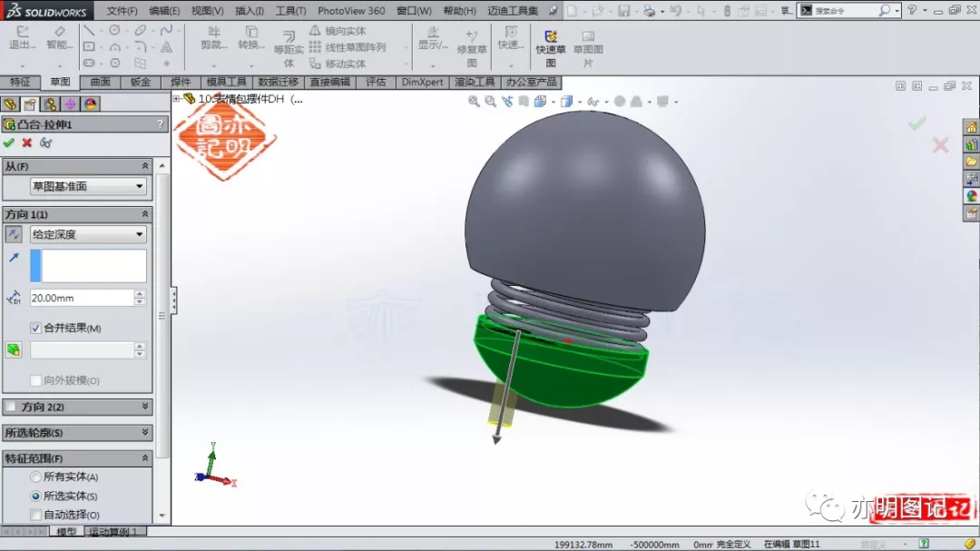Click Zoom to Fit in view toolbar
980x551 pixels.
pos(474,102)
